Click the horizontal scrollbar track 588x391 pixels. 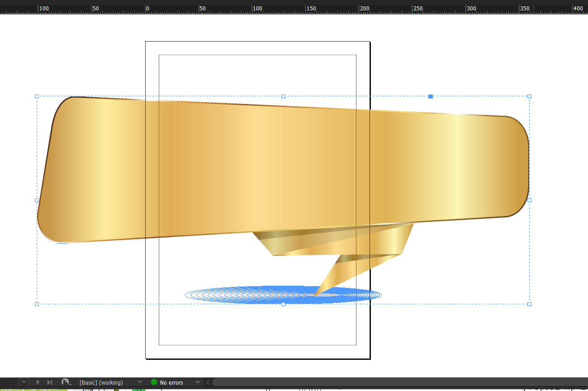click(398, 382)
